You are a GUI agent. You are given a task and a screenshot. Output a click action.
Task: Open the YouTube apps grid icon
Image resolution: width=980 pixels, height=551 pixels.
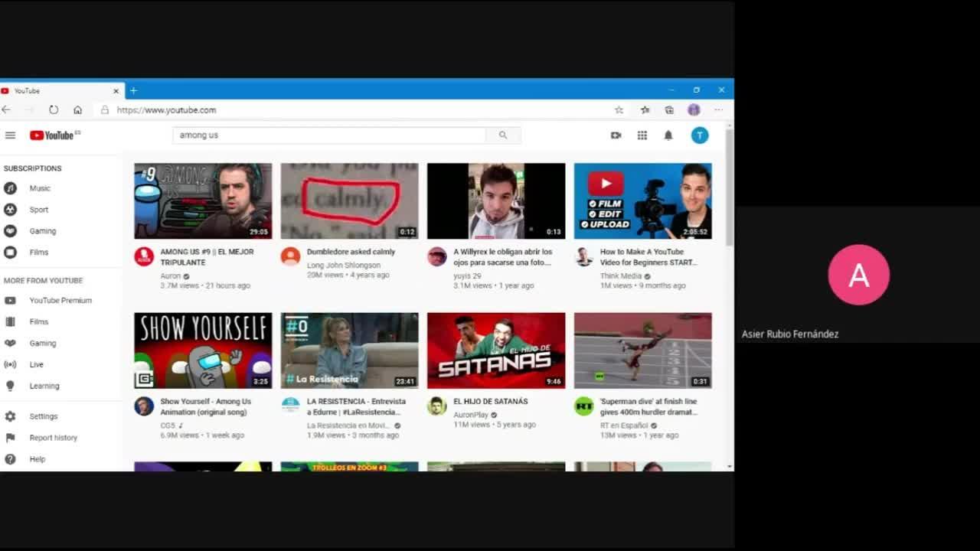642,135
